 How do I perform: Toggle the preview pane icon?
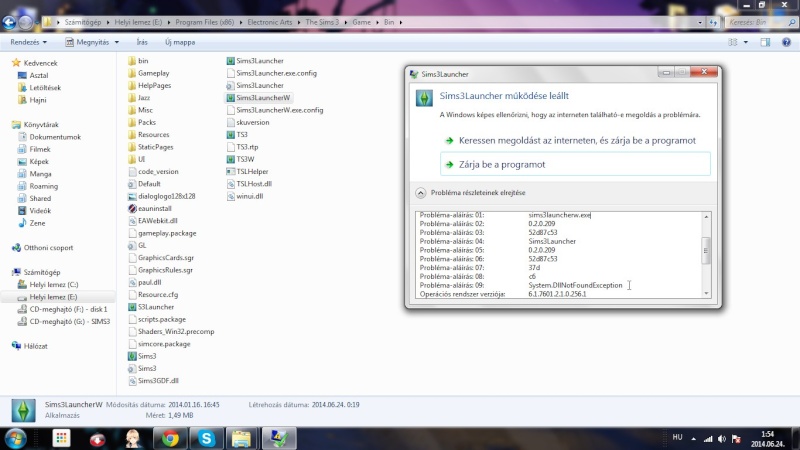[765, 42]
